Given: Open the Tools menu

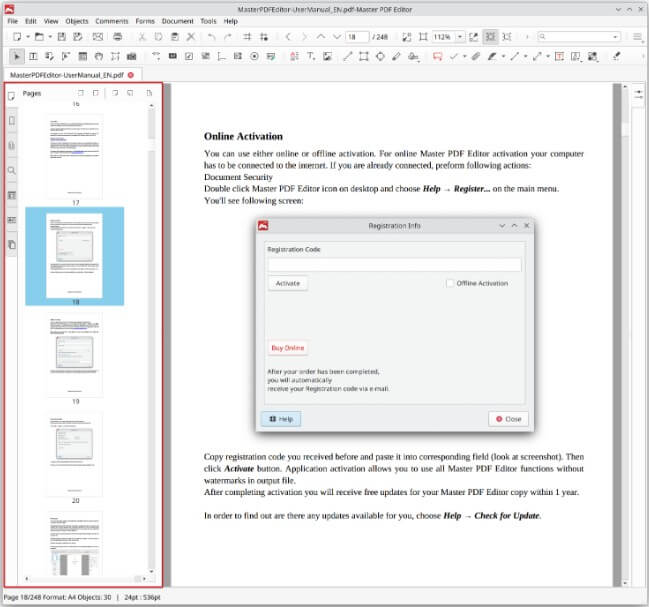Looking at the screenshot, I should click(208, 21).
